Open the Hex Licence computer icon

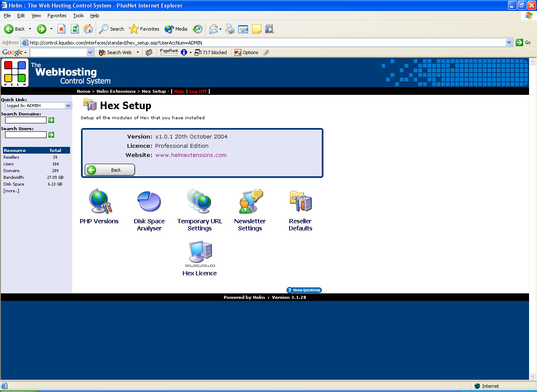(200, 254)
